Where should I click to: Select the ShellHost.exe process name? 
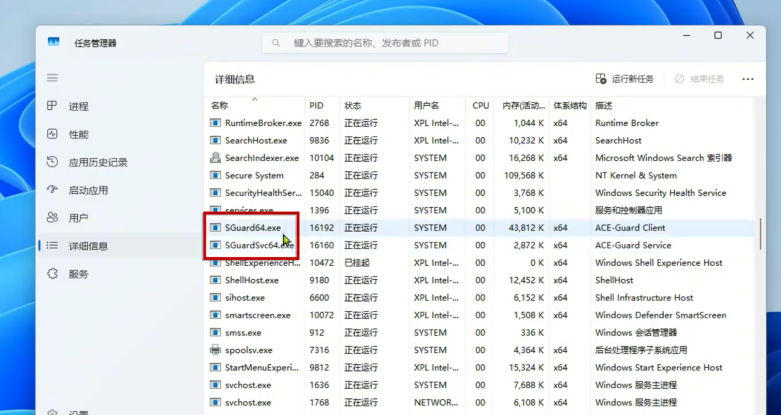[252, 280]
